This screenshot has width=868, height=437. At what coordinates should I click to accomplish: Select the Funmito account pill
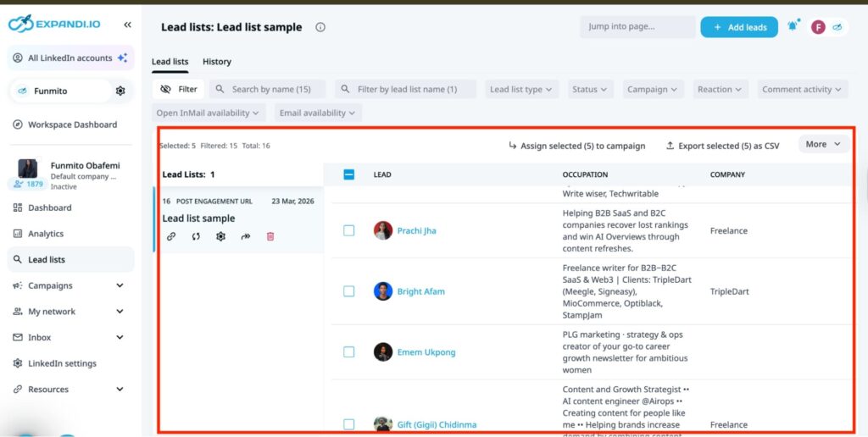click(x=61, y=91)
